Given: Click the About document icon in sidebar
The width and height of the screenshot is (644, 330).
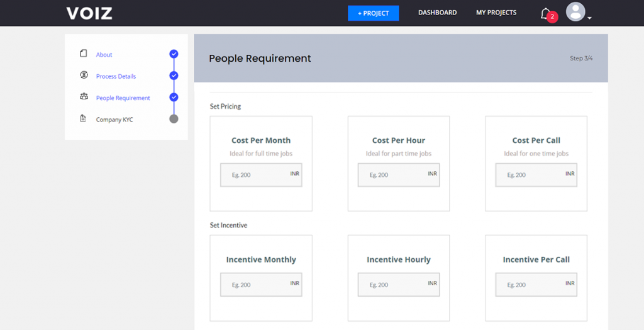Looking at the screenshot, I should (84, 54).
